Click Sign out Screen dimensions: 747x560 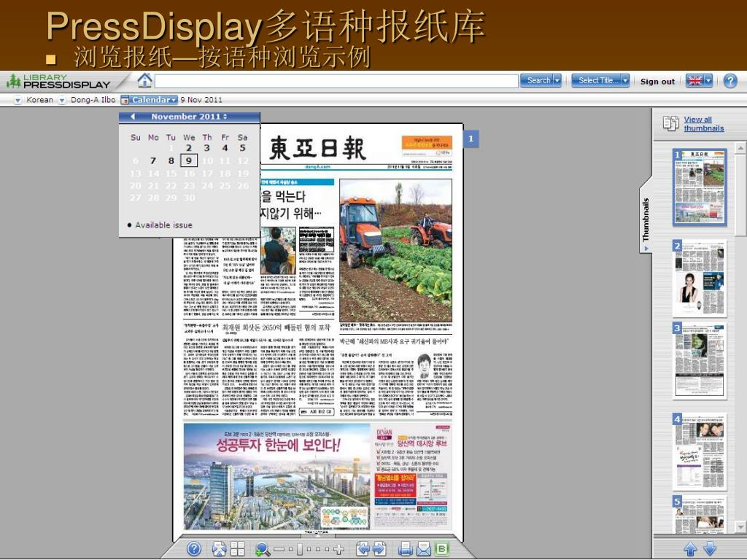tap(657, 82)
